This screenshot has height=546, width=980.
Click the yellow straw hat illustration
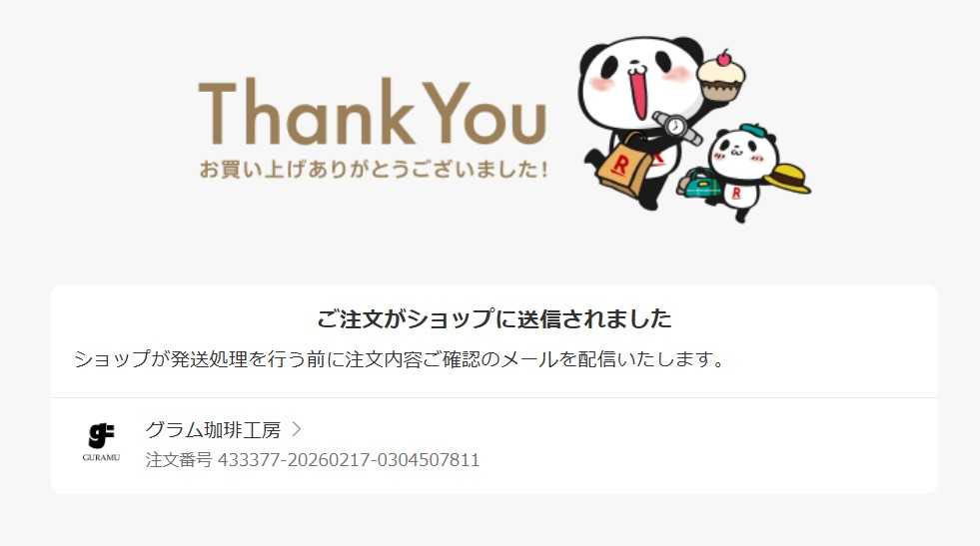click(787, 178)
